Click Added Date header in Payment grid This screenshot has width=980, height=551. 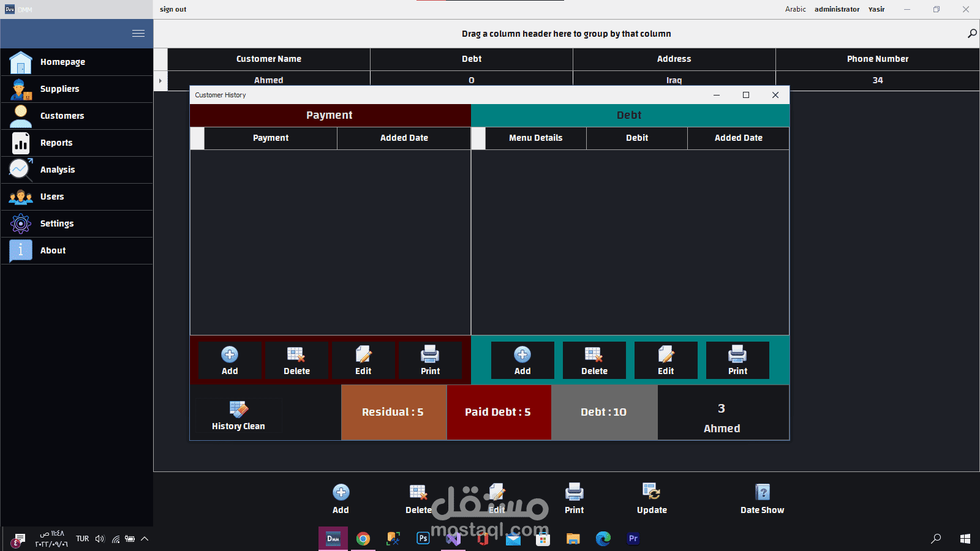pyautogui.click(x=404, y=138)
